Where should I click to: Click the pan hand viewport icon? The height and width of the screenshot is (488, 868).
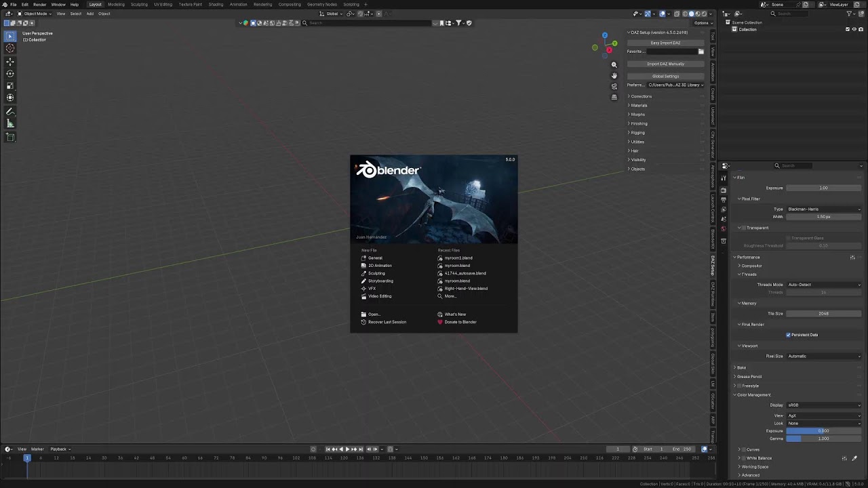[614, 76]
